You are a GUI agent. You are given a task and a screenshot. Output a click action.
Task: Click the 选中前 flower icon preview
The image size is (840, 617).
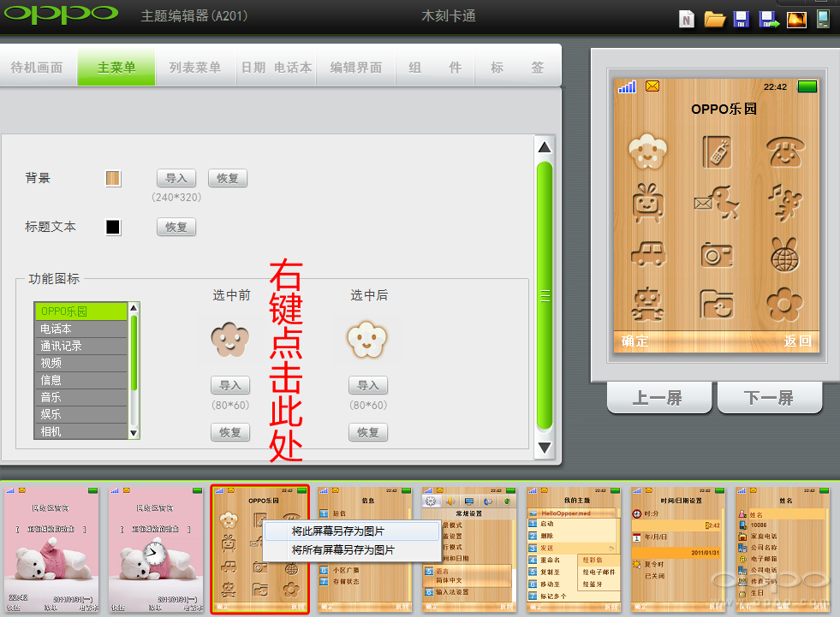[x=230, y=340]
